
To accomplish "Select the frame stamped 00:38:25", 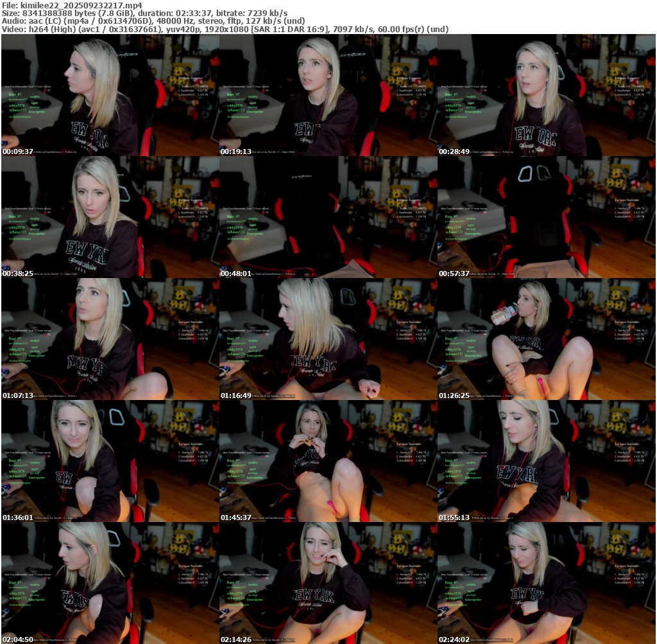I will [110, 217].
